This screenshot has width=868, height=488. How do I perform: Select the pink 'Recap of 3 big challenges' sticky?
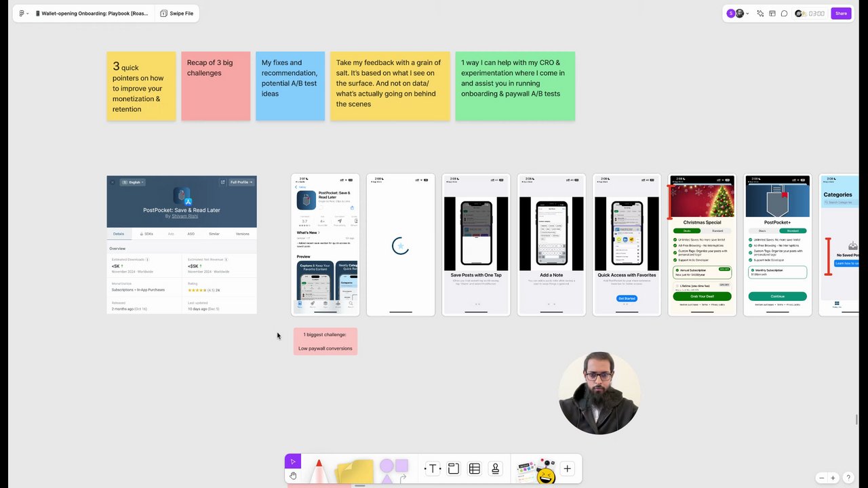coord(216,86)
